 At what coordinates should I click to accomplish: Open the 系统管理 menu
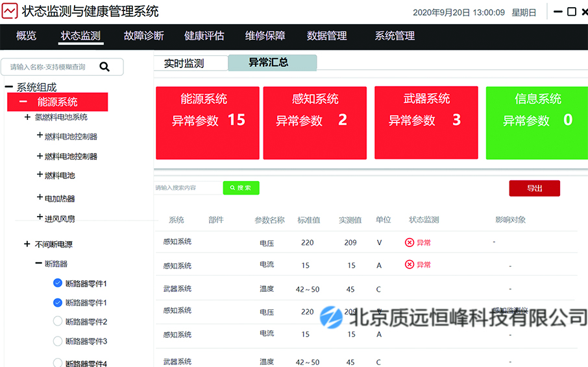[395, 36]
